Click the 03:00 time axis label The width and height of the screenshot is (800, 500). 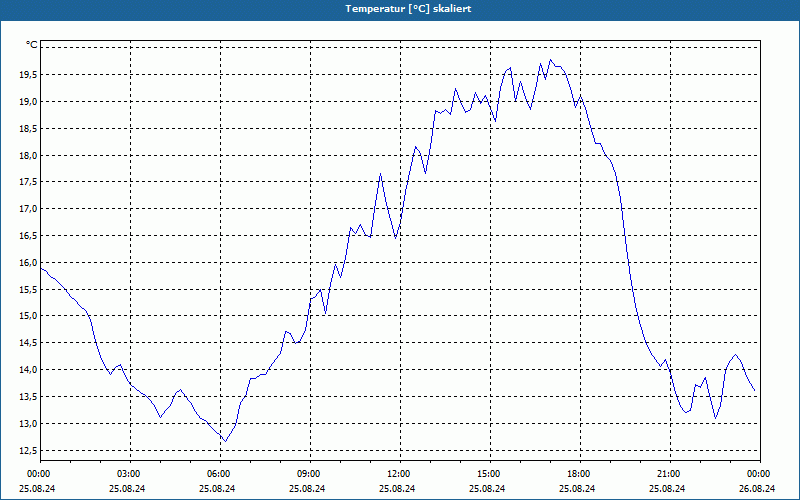tap(127, 473)
